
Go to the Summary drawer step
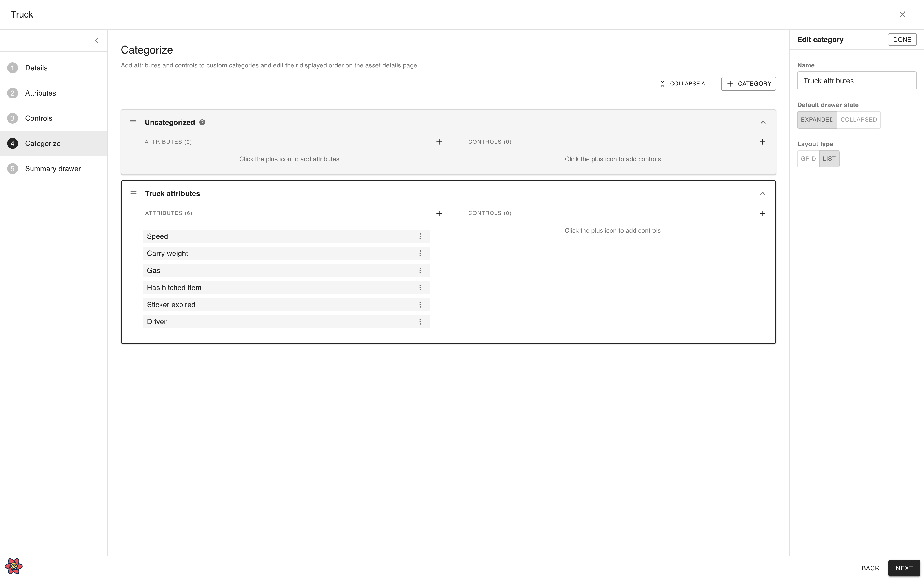click(53, 169)
